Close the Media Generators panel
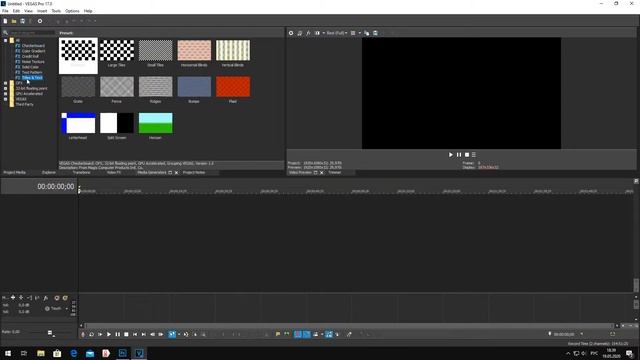The height and width of the screenshot is (360, 640). coord(176,173)
